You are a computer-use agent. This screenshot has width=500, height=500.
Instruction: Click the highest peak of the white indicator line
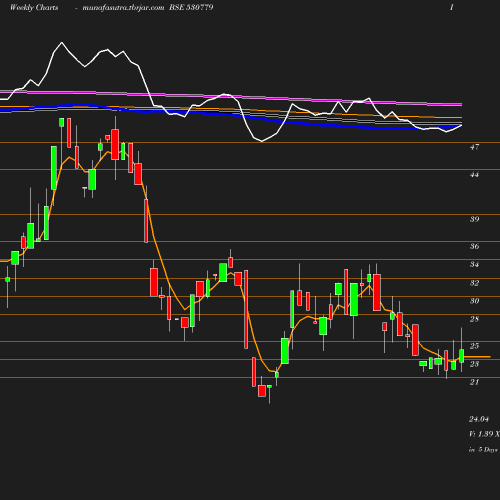(x=62, y=43)
